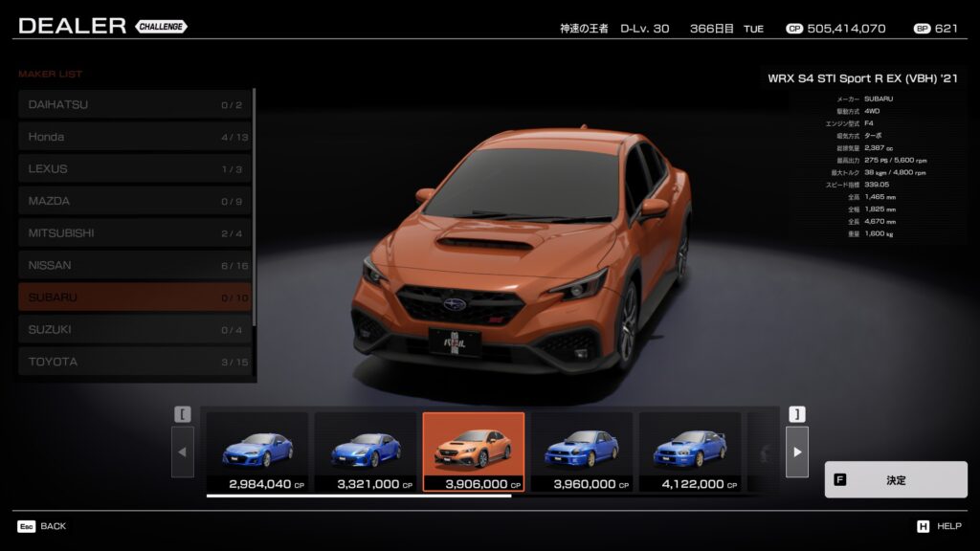Click the SP points icon
980x551 pixels.
pos(922,29)
